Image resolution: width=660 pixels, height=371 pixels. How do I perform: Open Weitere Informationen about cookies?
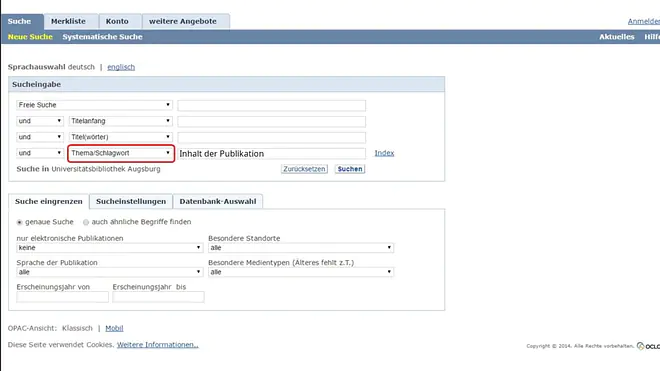157,345
